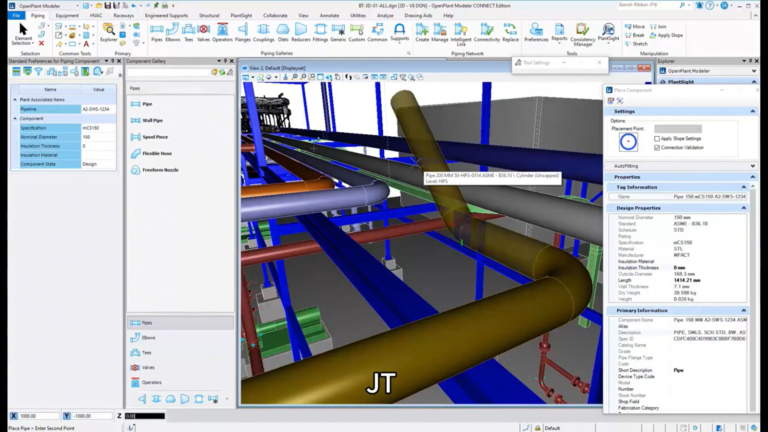Select Spool Piece in Component Gallery
Screen dimensions: 768x432
[149, 137]
